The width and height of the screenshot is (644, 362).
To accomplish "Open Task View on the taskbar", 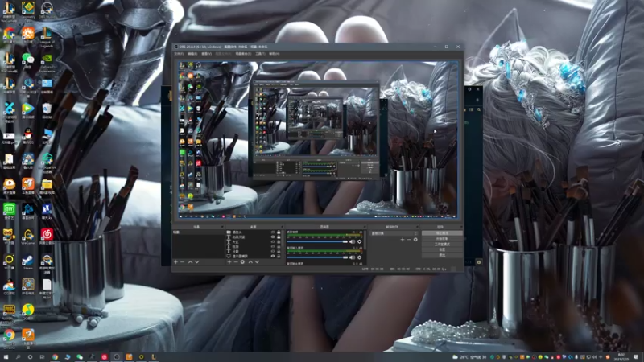I will (x=42, y=357).
